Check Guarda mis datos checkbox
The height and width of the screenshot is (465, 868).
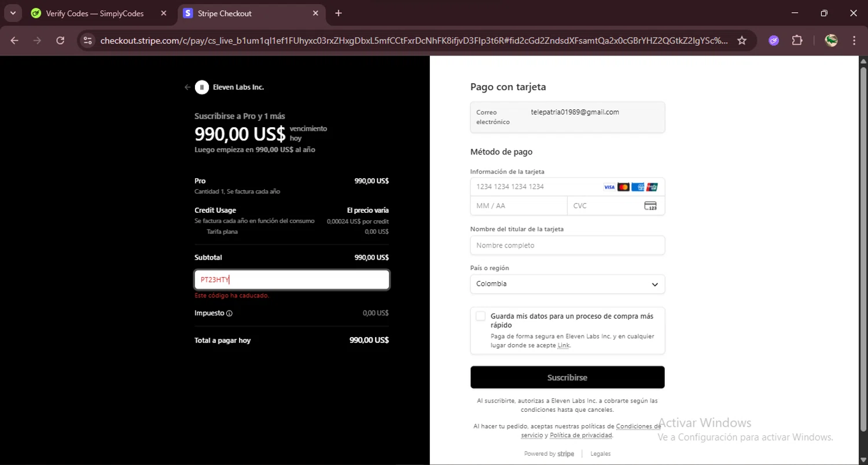[x=480, y=316]
